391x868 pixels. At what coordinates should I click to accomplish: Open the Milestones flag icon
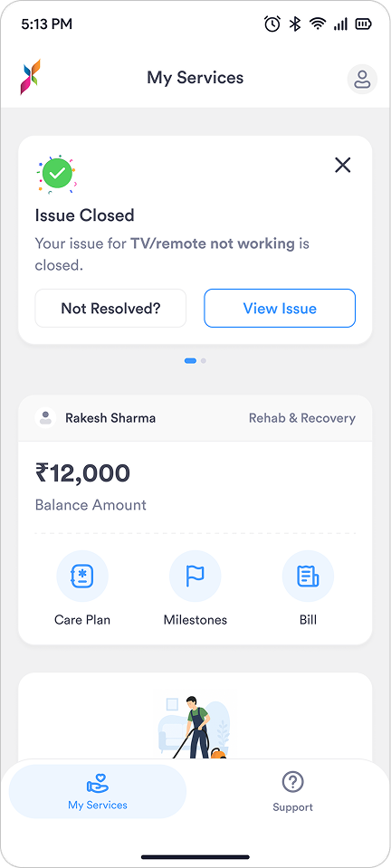195,577
